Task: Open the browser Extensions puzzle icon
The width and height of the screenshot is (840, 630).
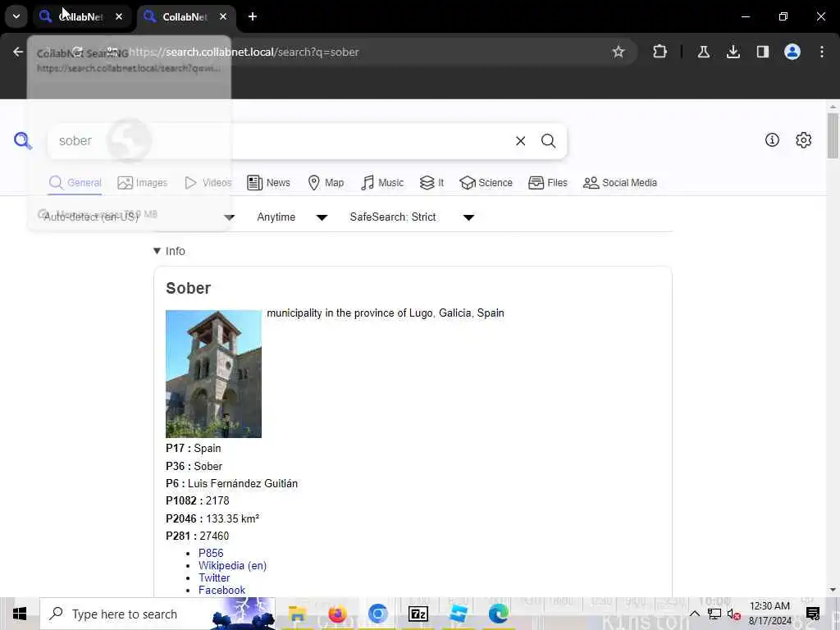Action: click(660, 52)
